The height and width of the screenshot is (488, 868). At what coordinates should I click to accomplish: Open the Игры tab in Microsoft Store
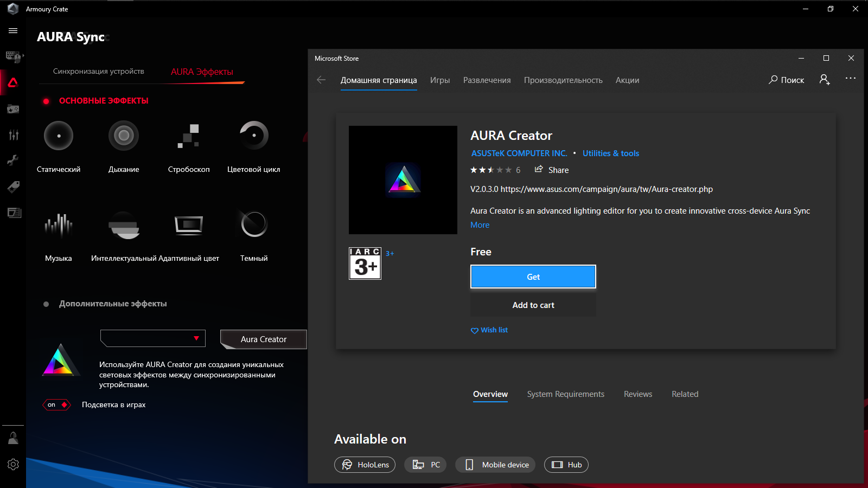coord(440,80)
